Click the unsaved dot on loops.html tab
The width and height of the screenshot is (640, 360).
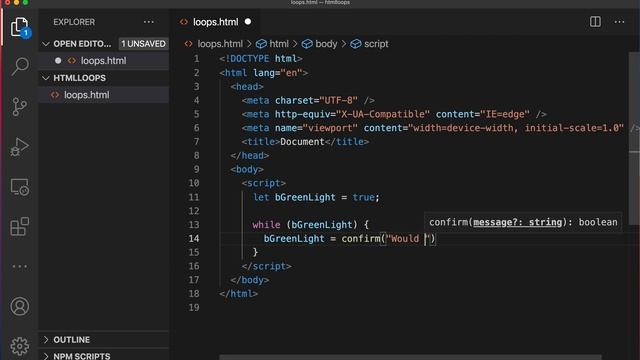point(248,22)
